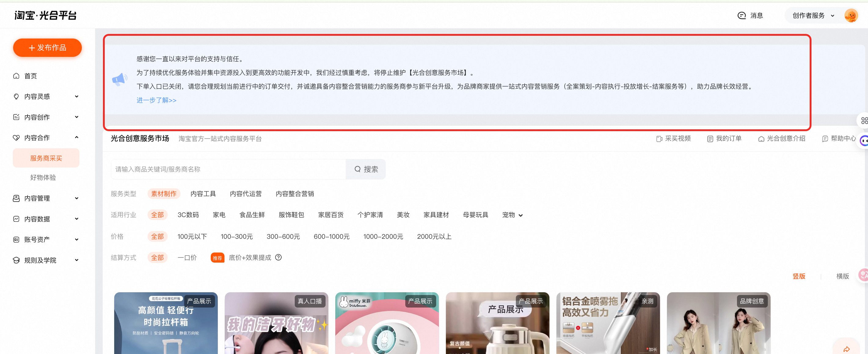Expand the 内容数据 menu chevron
Image resolution: width=868 pixels, height=354 pixels.
pos(76,219)
